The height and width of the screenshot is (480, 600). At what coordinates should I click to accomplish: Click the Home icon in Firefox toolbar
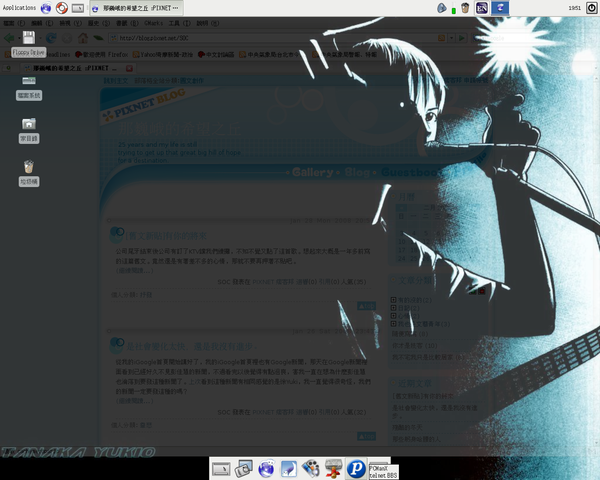(83, 38)
